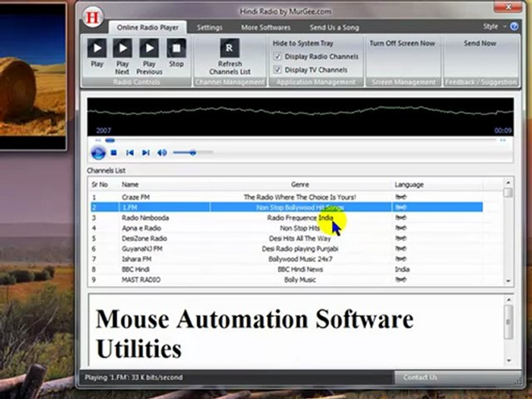Toggle the Display TV Channels checkbox
Image resolution: width=532 pixels, height=399 pixels.
pyautogui.click(x=277, y=69)
